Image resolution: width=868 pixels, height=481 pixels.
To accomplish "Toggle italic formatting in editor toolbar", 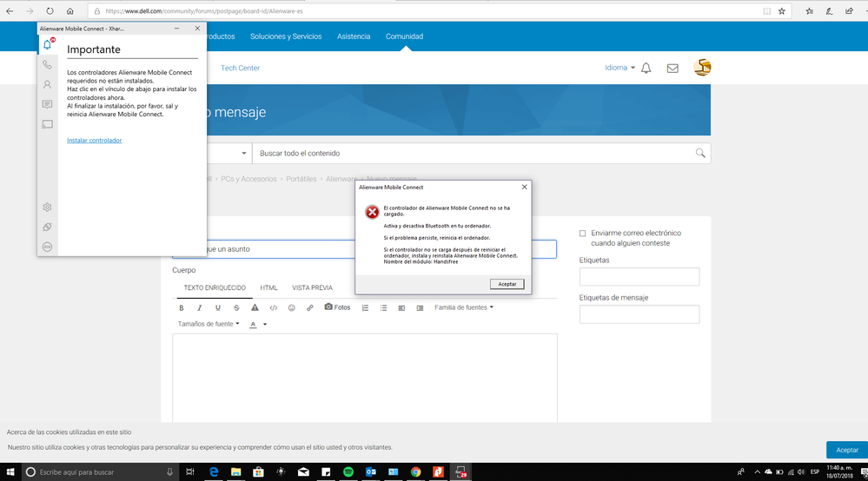I will (199, 308).
